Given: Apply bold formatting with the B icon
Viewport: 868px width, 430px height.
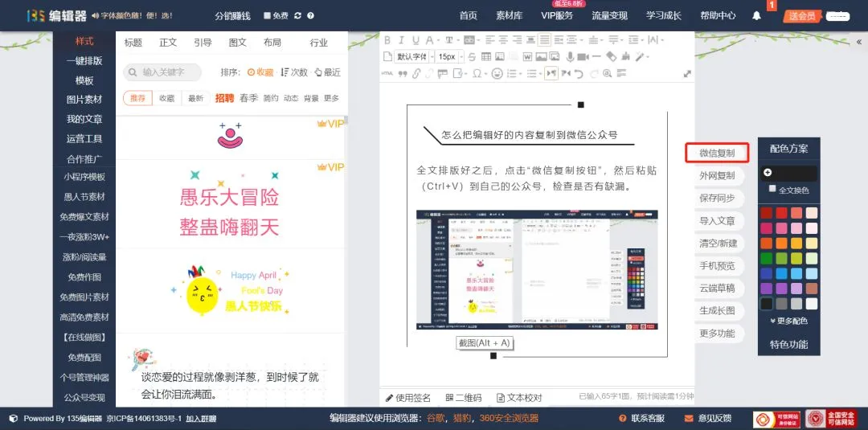Looking at the screenshot, I should (387, 40).
